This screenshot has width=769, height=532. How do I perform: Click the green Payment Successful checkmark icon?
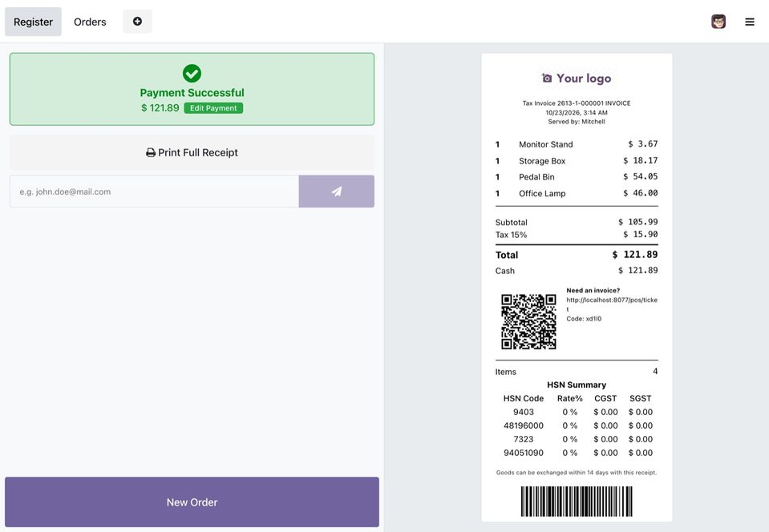(192, 74)
